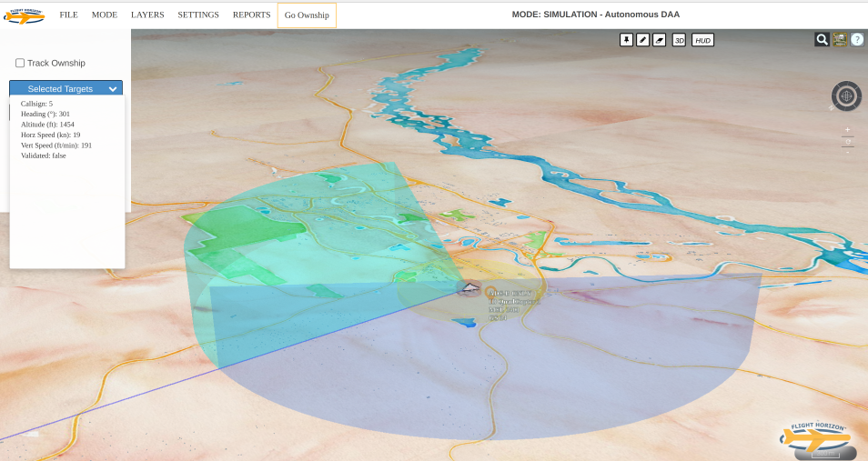Select the eraser tool

(x=658, y=40)
